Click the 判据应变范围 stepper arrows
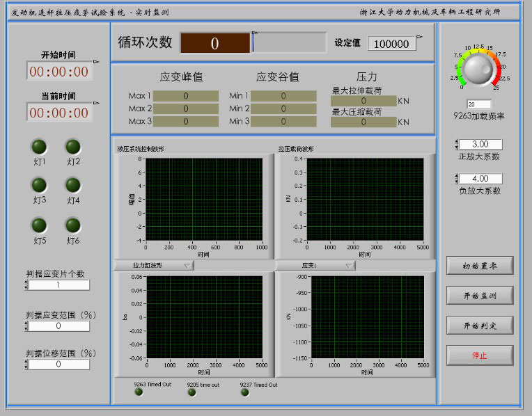This screenshot has width=532, height=416. pyautogui.click(x=26, y=326)
